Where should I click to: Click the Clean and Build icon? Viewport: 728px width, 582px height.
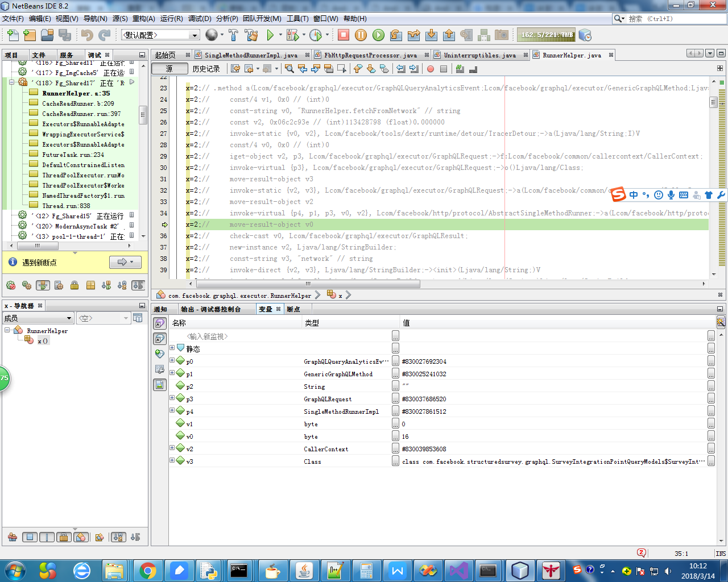(251, 35)
